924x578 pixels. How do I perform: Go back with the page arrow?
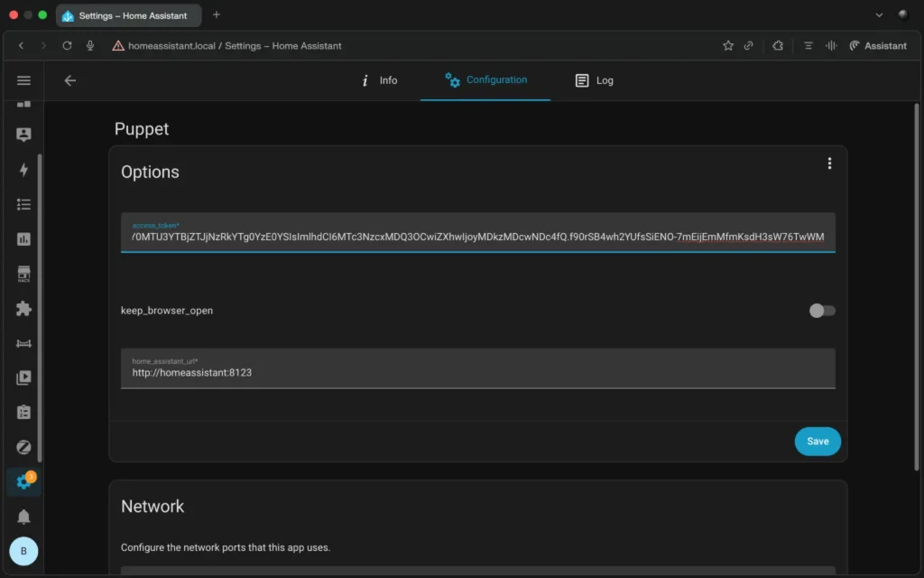pos(70,80)
